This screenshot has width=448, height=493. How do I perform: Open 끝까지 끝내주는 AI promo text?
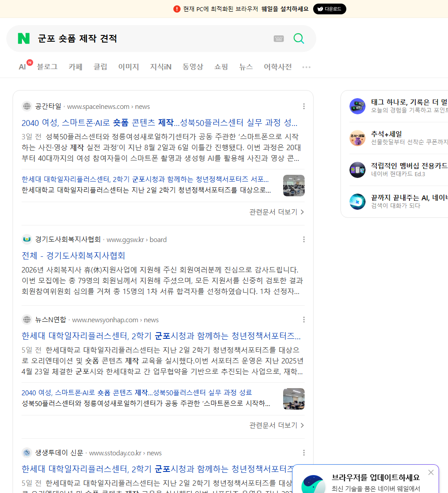[409, 198]
